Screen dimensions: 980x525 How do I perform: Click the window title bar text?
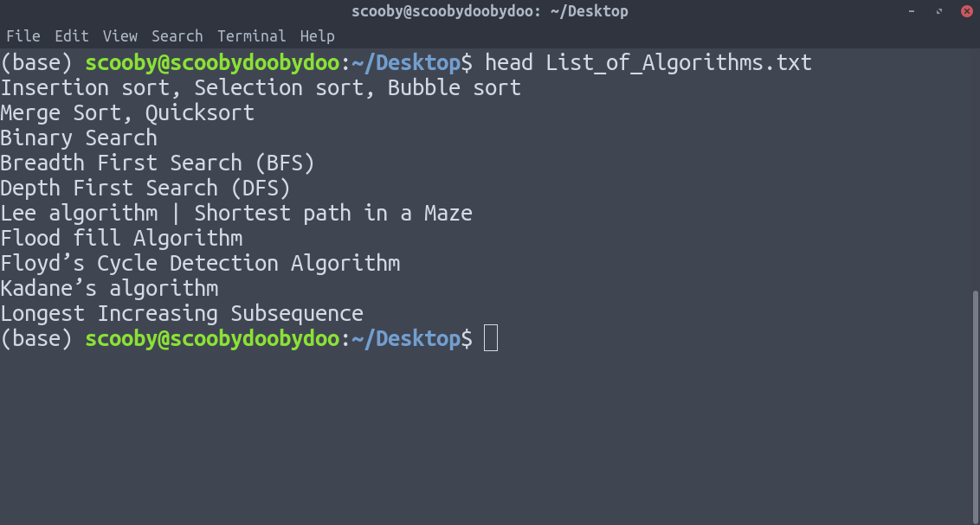tap(490, 11)
